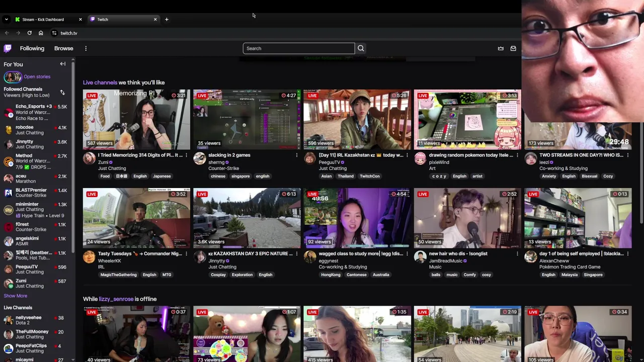
Task: Click the singapore tag on sherrng stream
Action: coord(240,176)
